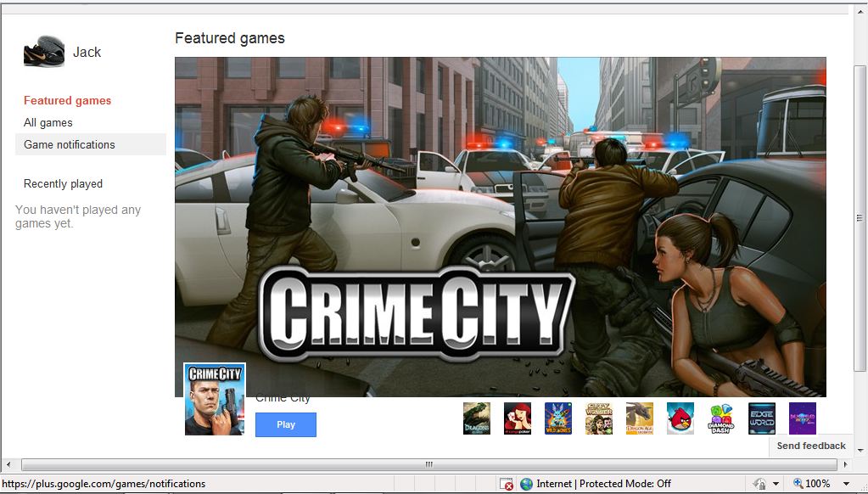This screenshot has width=868, height=494.
Task: Click the blue Play button
Action: 286,424
